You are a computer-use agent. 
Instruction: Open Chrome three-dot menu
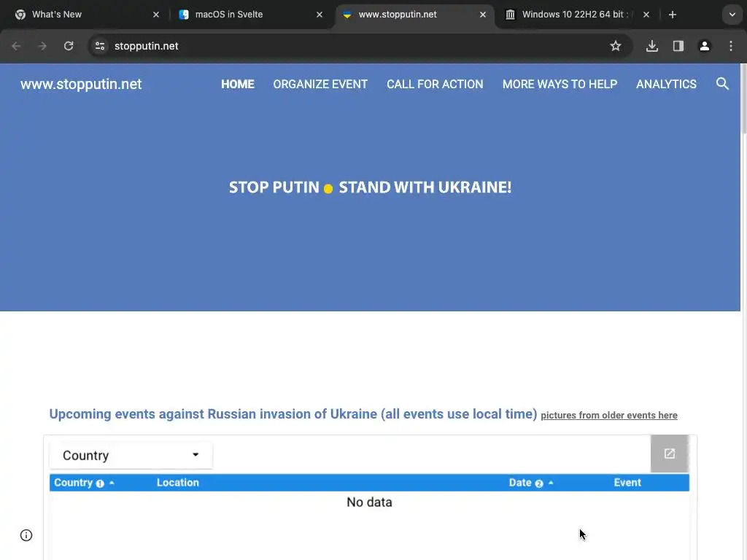coord(731,46)
